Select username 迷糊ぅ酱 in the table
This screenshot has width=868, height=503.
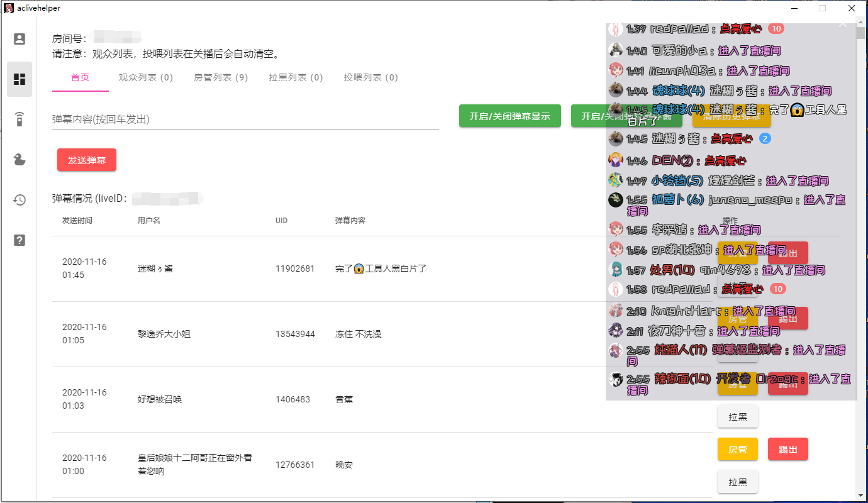pos(155,268)
